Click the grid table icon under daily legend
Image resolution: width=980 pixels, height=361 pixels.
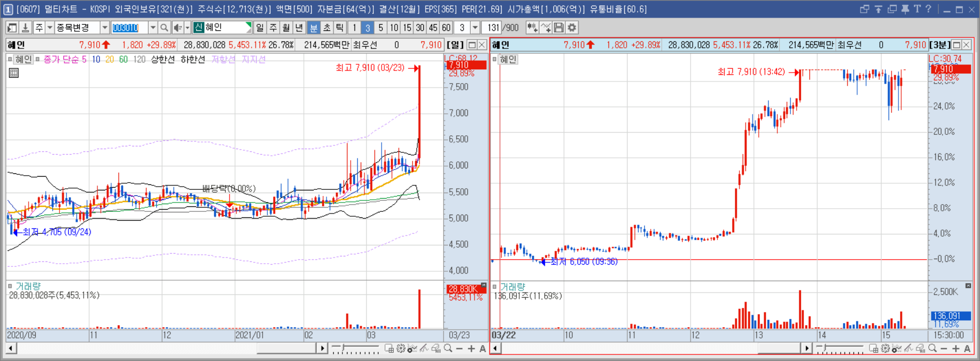[x=14, y=73]
